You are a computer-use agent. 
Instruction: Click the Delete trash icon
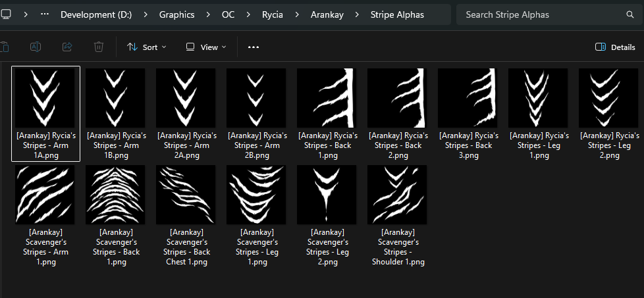99,47
